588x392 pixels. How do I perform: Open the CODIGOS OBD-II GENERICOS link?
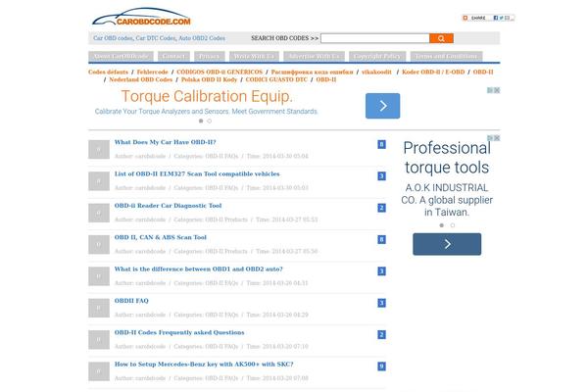220,72
